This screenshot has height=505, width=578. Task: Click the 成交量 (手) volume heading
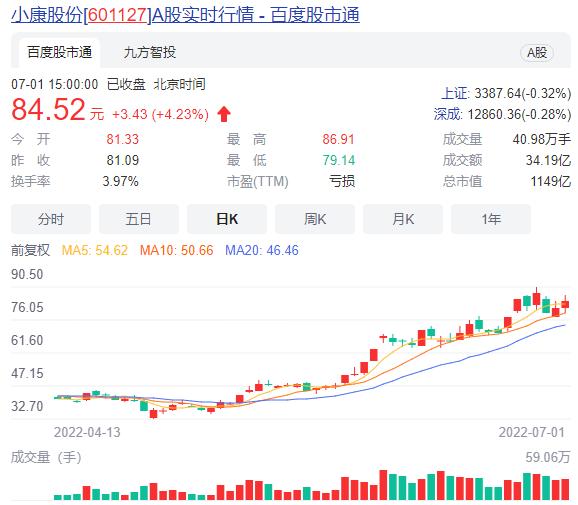[x=46, y=457]
